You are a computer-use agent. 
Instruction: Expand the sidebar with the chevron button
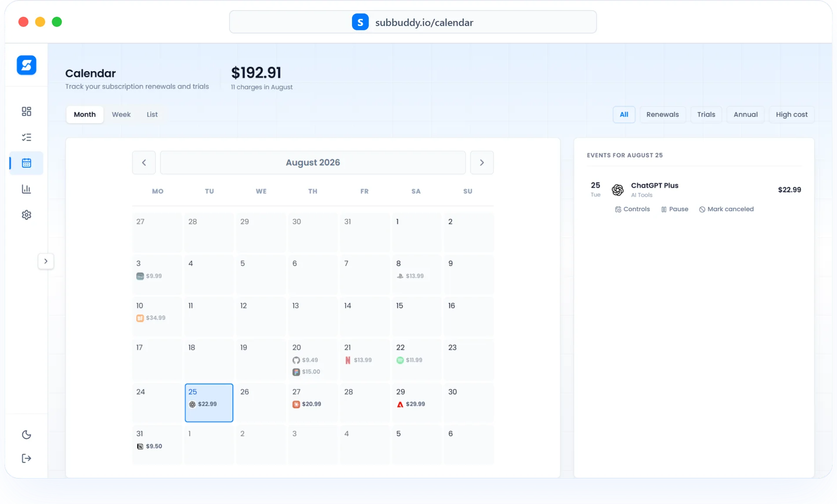tap(46, 261)
